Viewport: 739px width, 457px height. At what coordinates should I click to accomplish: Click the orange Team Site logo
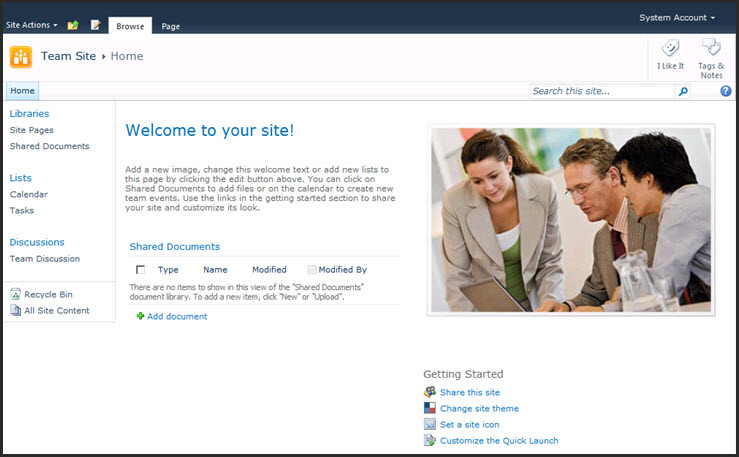point(21,57)
